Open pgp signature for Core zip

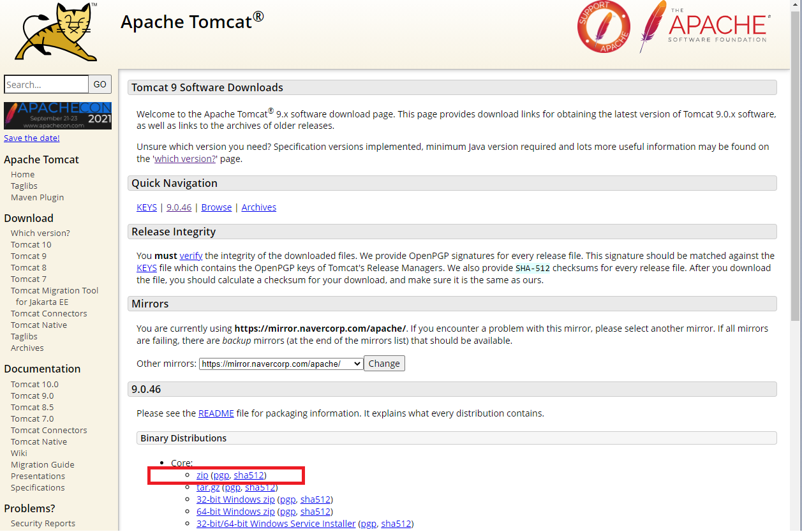pyautogui.click(x=221, y=476)
